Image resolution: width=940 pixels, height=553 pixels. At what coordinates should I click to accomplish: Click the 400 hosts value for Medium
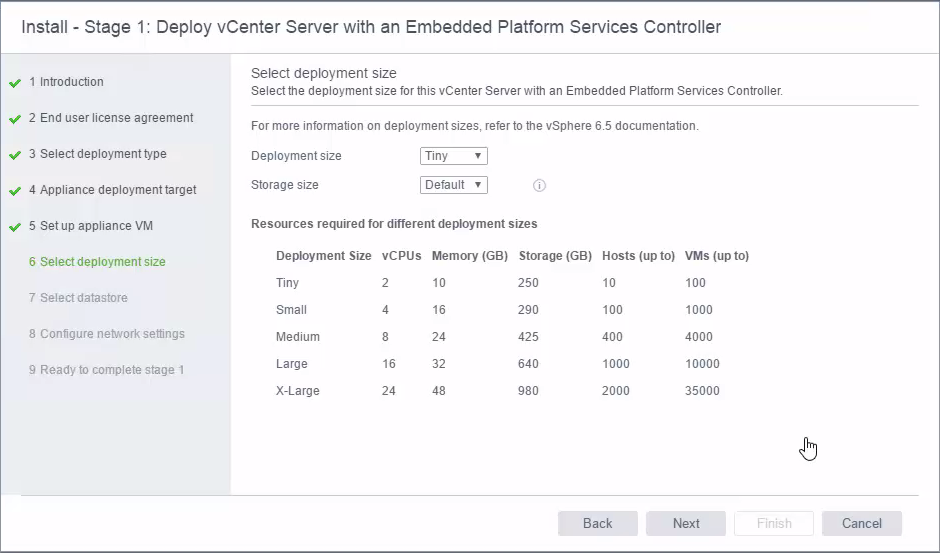click(x=612, y=336)
